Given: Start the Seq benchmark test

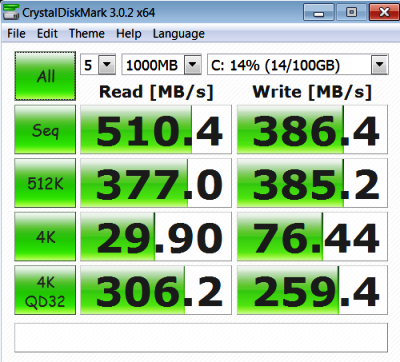Looking at the screenshot, I should (x=45, y=129).
